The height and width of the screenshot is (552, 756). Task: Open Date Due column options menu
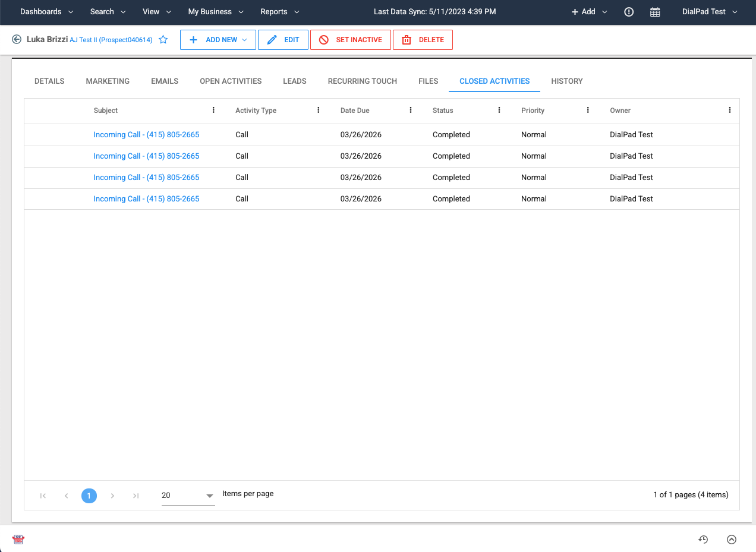click(x=411, y=111)
